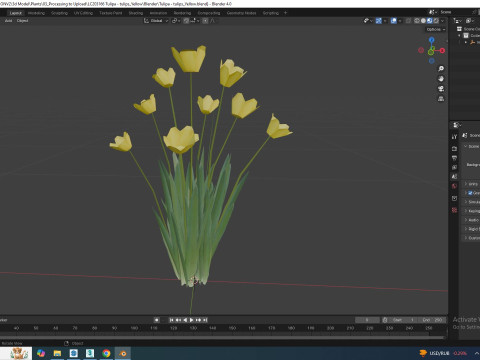Switch to rendered viewport shading
Image resolution: width=480 pixels, height=360 pixels.
436,21
